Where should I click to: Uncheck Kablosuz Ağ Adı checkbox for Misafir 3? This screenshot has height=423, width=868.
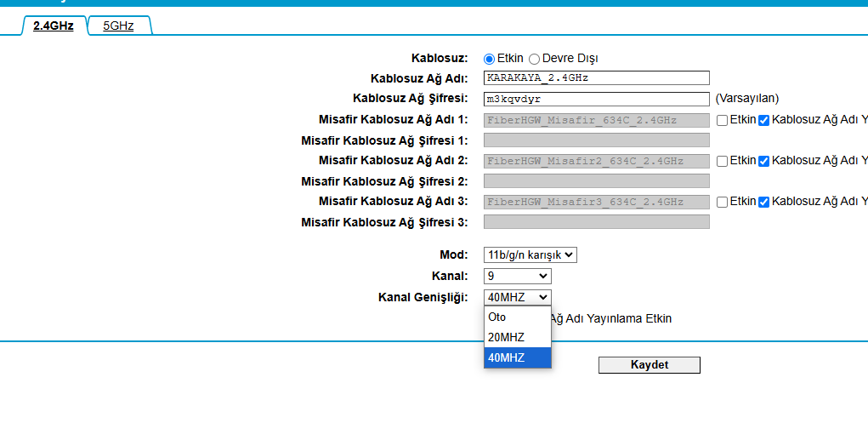tap(764, 203)
